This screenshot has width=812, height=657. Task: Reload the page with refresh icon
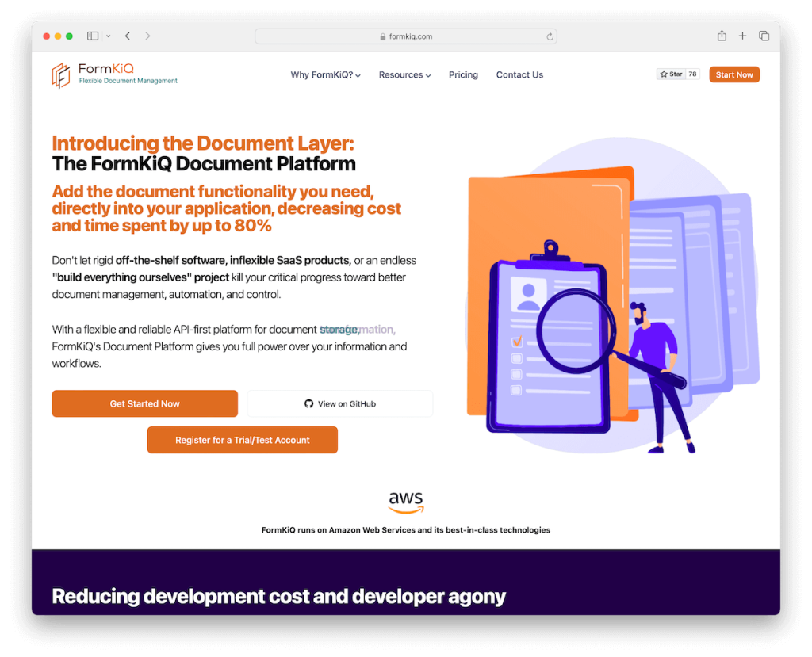550,36
